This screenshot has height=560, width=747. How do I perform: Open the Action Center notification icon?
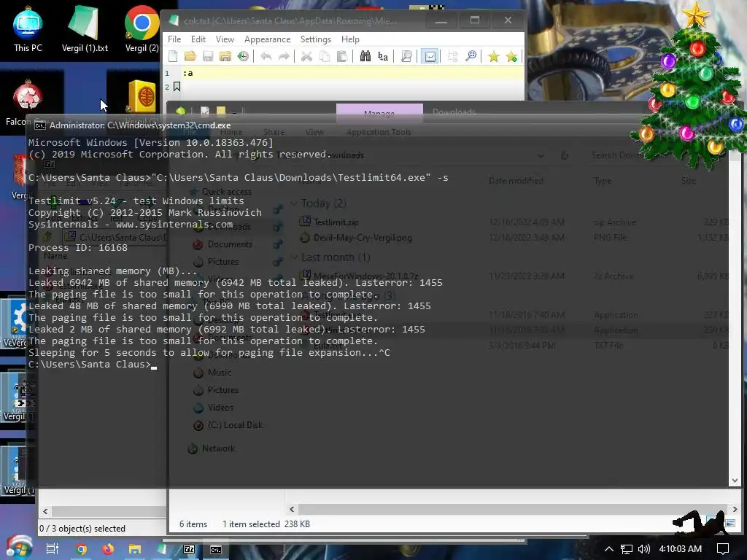click(723, 549)
